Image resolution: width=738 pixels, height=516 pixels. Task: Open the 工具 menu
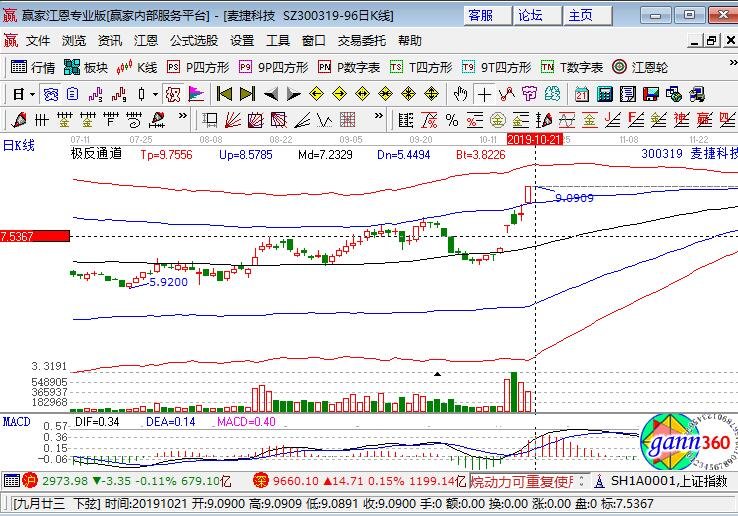click(x=278, y=40)
